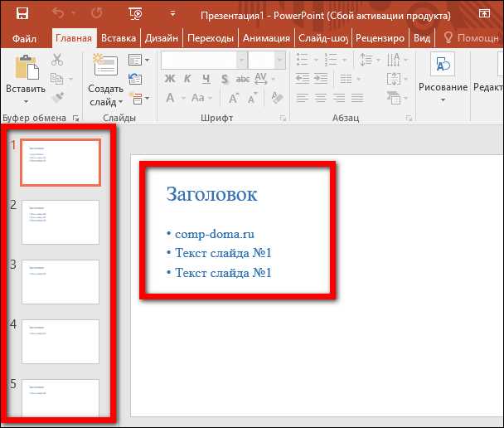The height and width of the screenshot is (428, 504).
Task: Open the Анимация tab
Action: (x=266, y=38)
